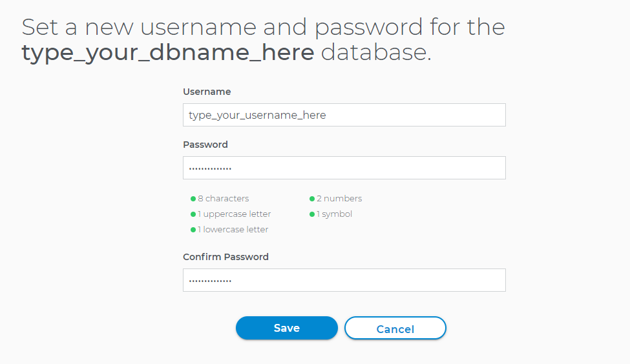Click the Username label
Image resolution: width=630 pixels, height=364 pixels.
(x=207, y=92)
